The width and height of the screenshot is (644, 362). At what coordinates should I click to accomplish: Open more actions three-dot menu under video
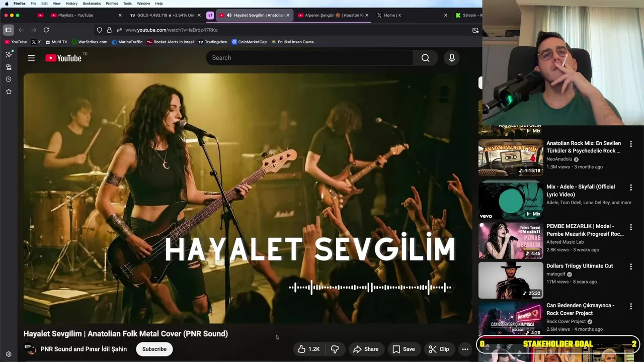click(465, 349)
